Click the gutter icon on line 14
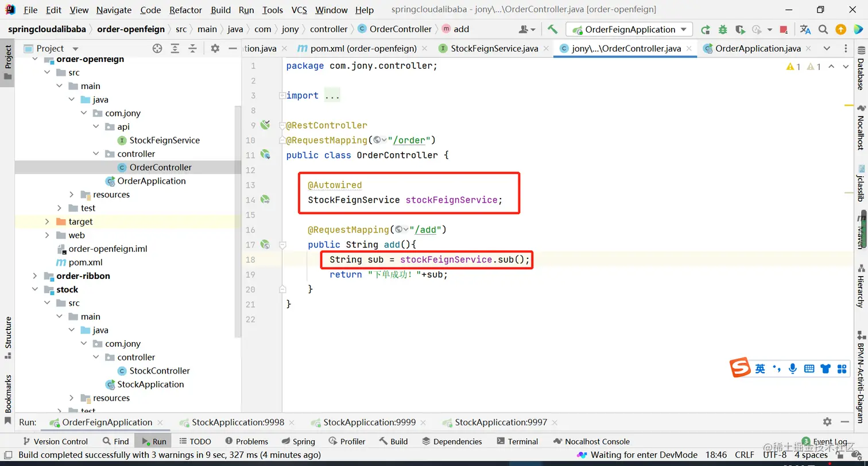868x466 pixels. tap(265, 199)
